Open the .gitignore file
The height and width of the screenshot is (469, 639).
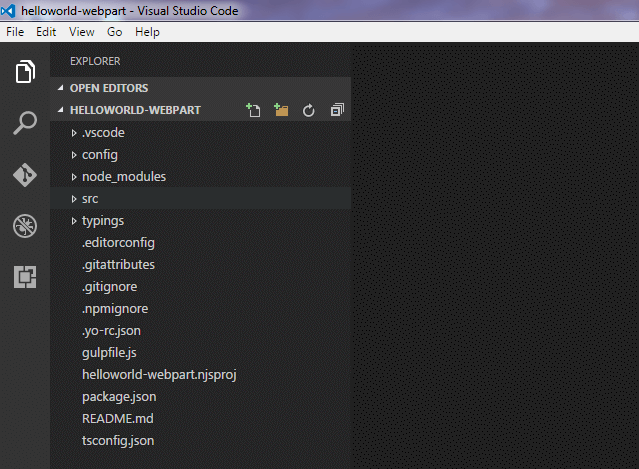tap(109, 287)
